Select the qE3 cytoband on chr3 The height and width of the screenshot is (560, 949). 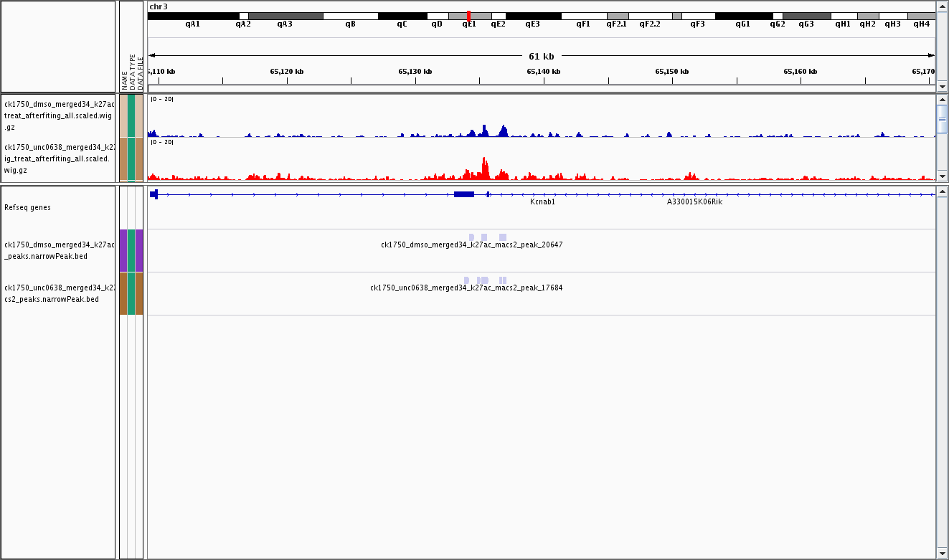click(x=532, y=16)
